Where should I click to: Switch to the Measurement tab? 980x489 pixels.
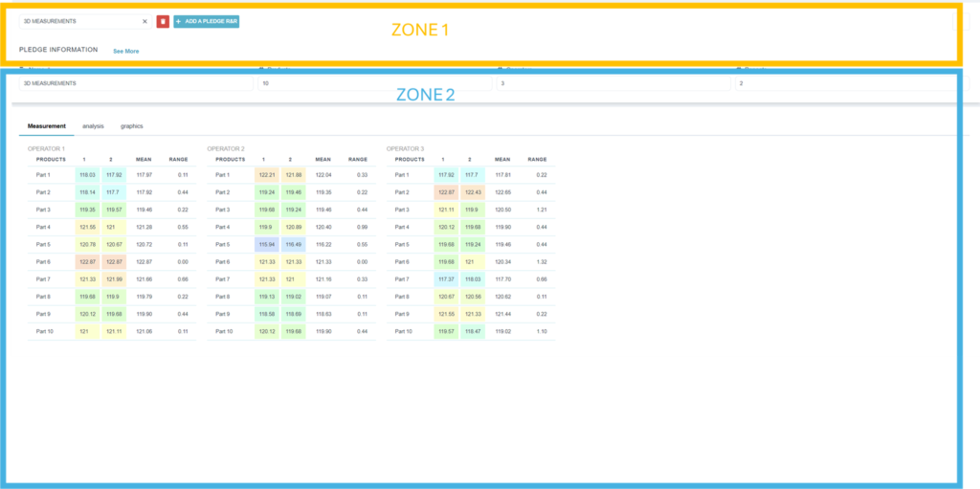pos(47,126)
